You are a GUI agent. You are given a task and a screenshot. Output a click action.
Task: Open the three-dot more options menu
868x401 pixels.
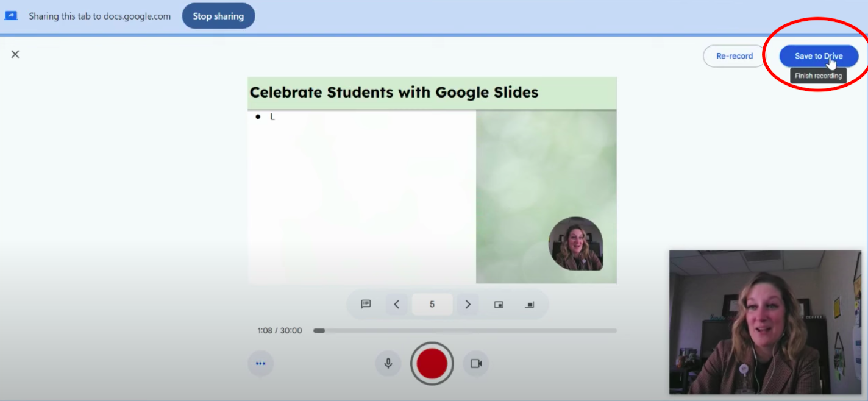pyautogui.click(x=261, y=364)
